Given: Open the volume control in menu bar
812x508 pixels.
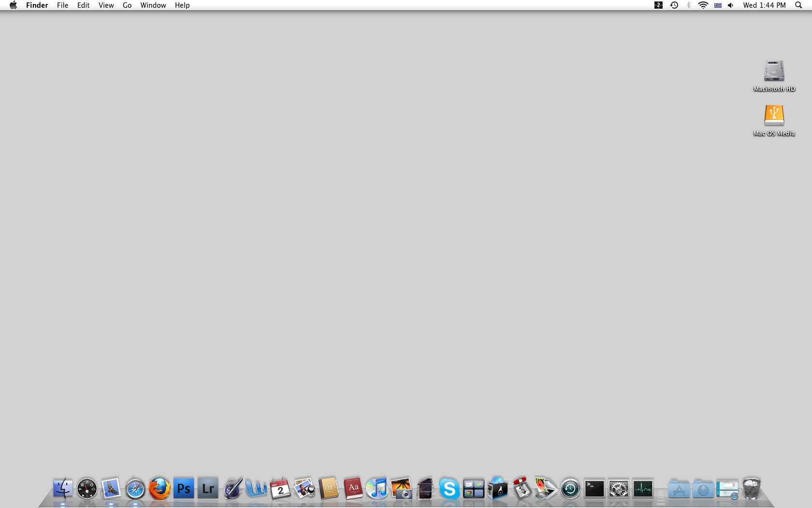Looking at the screenshot, I should pos(731,5).
